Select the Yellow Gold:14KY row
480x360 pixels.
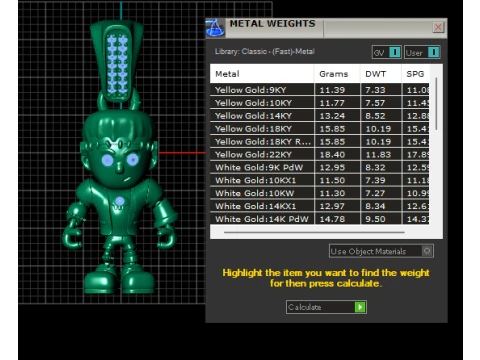tap(319, 116)
